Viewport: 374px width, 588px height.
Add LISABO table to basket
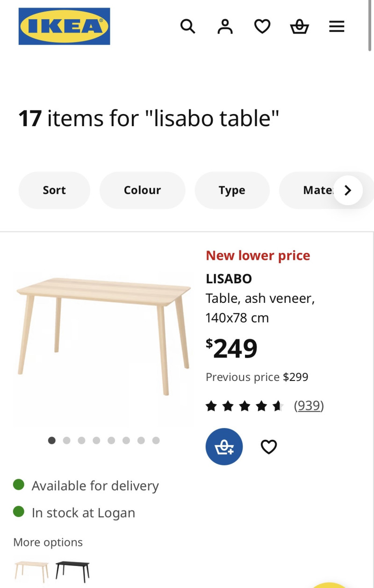point(224,447)
